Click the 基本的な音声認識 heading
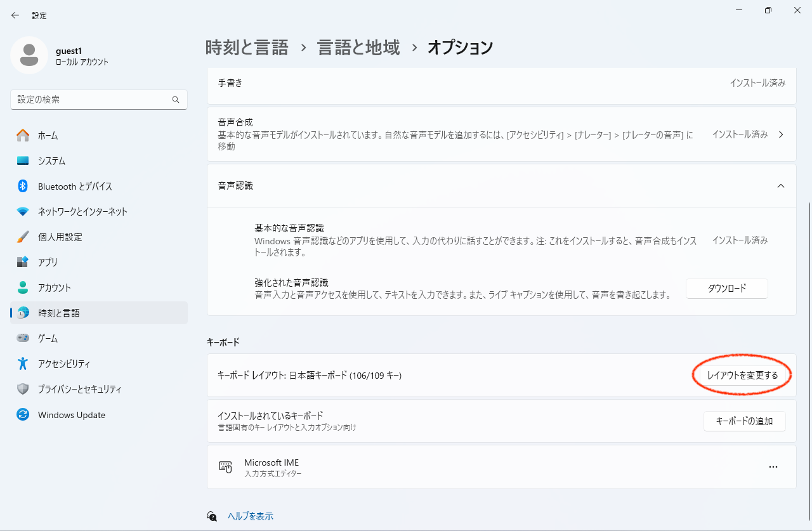 [x=289, y=228]
